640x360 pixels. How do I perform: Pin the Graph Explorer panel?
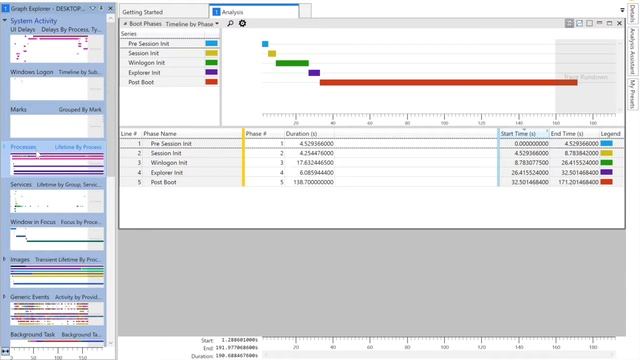point(101,8)
